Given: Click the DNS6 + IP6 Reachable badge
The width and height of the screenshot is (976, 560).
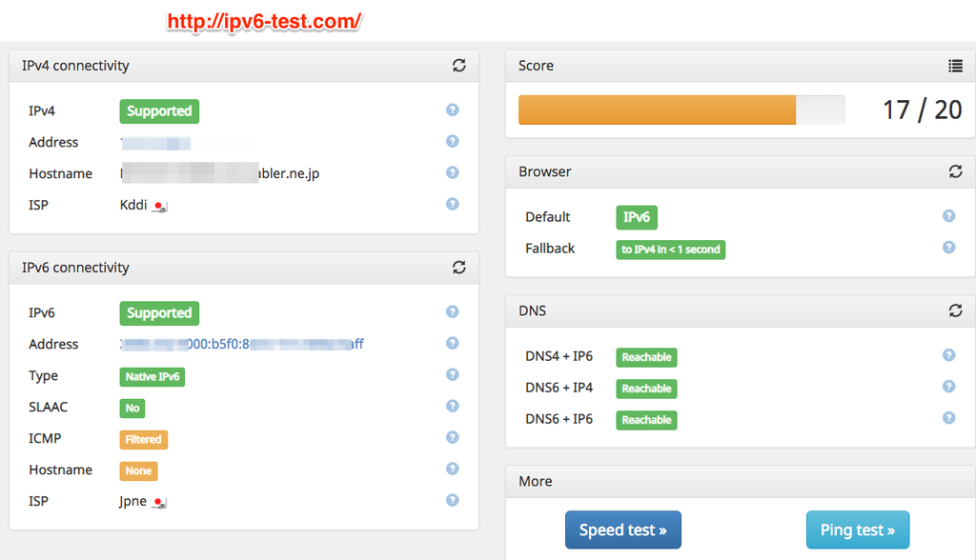Looking at the screenshot, I should [646, 420].
